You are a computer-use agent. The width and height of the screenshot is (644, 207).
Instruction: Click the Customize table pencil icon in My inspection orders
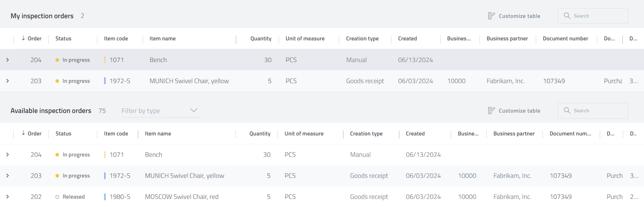pos(491,16)
